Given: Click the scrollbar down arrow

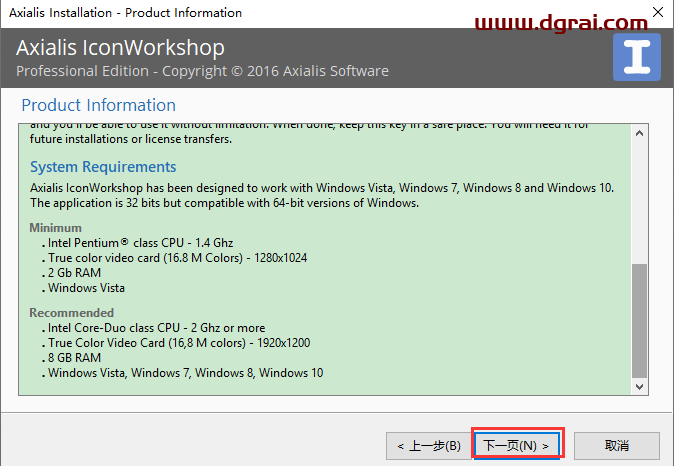Looking at the screenshot, I should pos(639,386).
